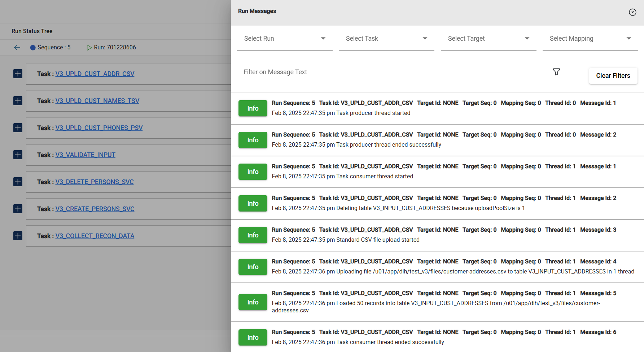Open the Select Task dropdown

(x=386, y=39)
